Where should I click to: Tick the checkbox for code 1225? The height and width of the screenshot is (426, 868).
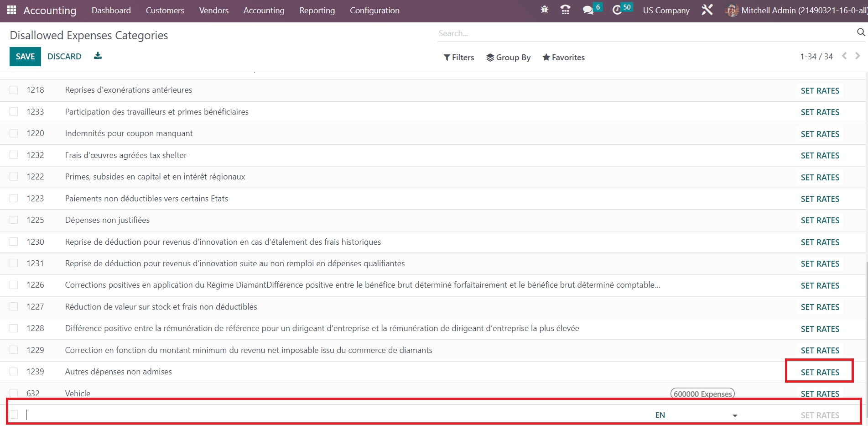click(x=14, y=220)
